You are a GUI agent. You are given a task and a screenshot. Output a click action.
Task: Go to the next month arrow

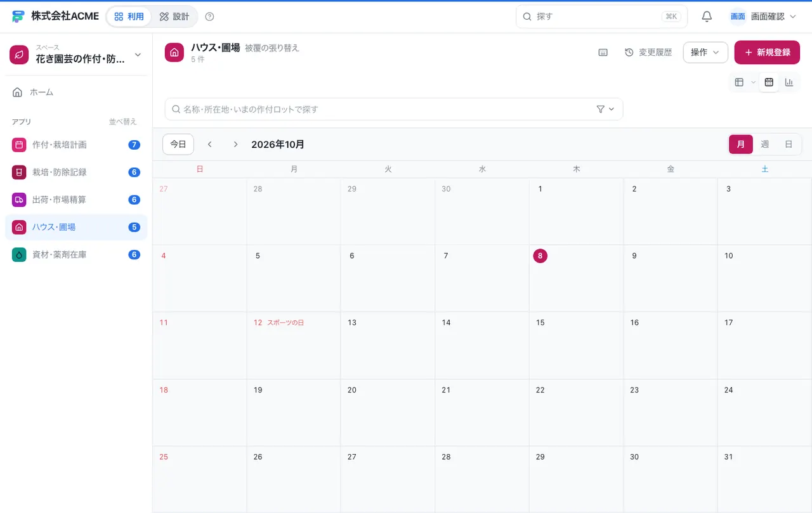click(x=235, y=145)
